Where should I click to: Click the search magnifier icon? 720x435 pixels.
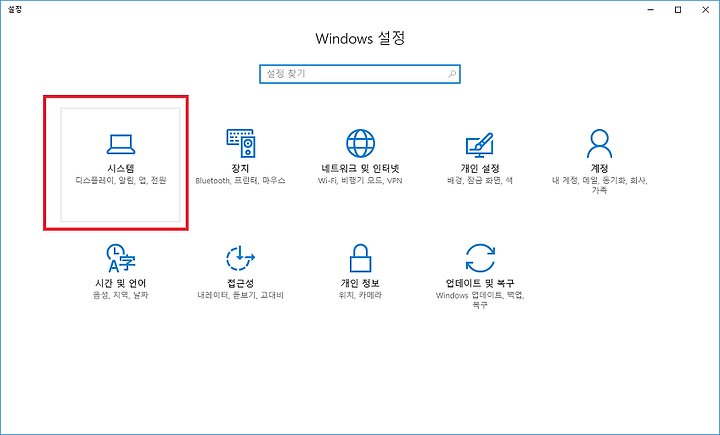click(452, 73)
